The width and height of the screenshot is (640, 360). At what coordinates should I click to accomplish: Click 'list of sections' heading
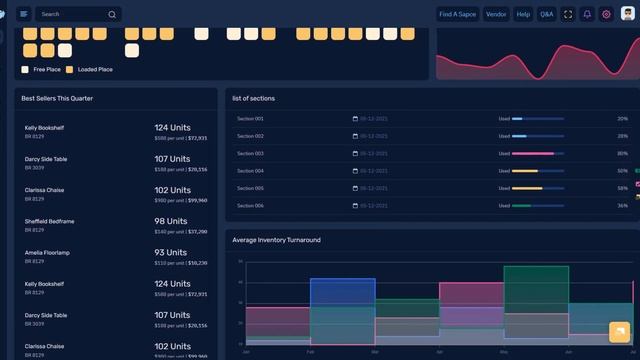pyautogui.click(x=253, y=98)
